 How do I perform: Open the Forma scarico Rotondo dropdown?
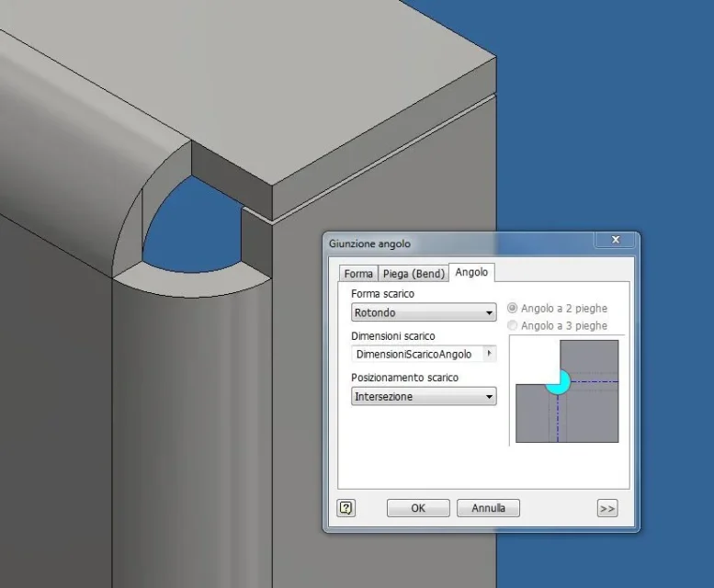(x=424, y=312)
